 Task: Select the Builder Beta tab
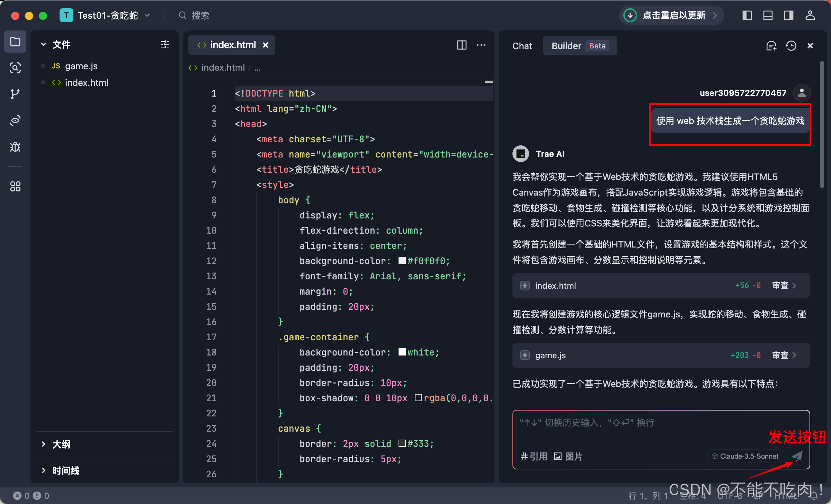click(580, 46)
